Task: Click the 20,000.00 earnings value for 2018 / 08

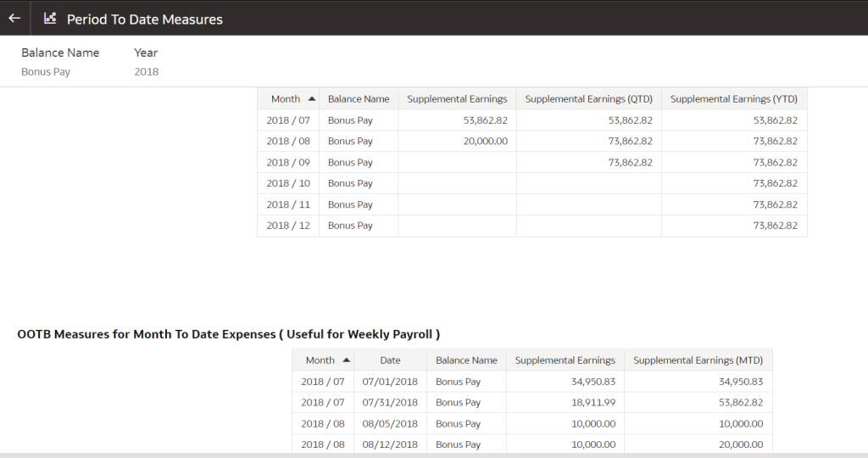Action: point(485,142)
